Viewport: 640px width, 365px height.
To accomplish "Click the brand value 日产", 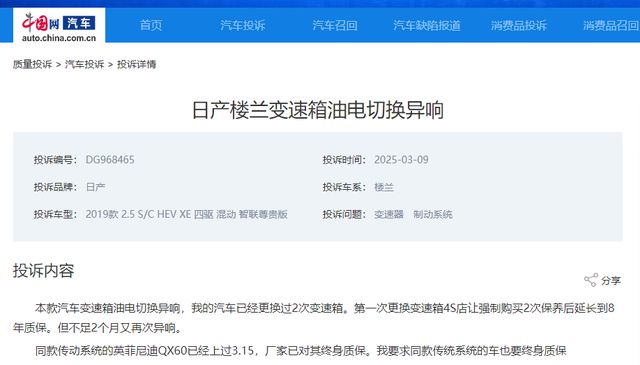I will point(96,187).
